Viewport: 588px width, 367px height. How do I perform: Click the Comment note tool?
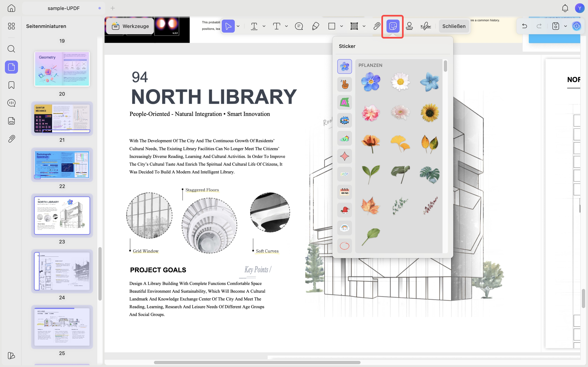point(299,26)
